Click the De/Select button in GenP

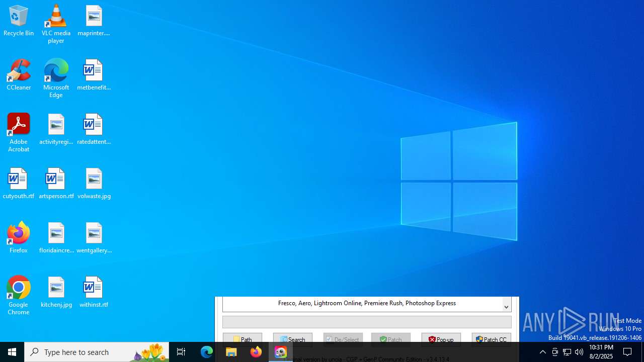(x=343, y=339)
